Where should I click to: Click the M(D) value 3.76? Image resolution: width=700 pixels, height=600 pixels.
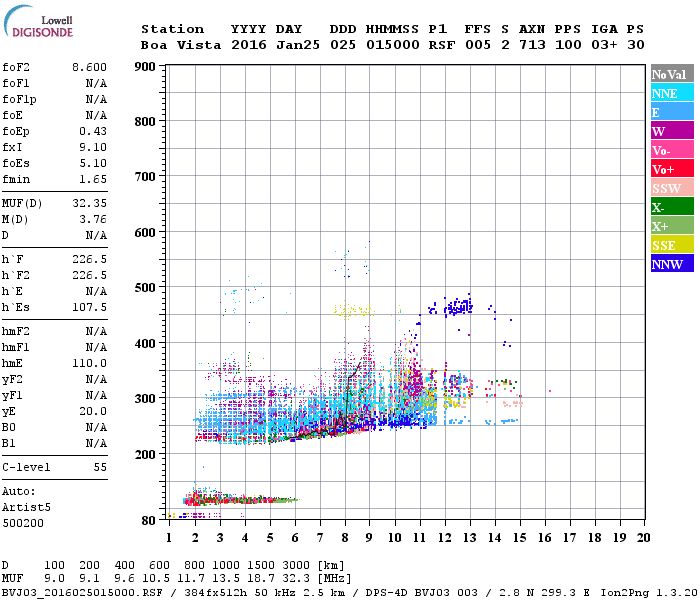93,219
